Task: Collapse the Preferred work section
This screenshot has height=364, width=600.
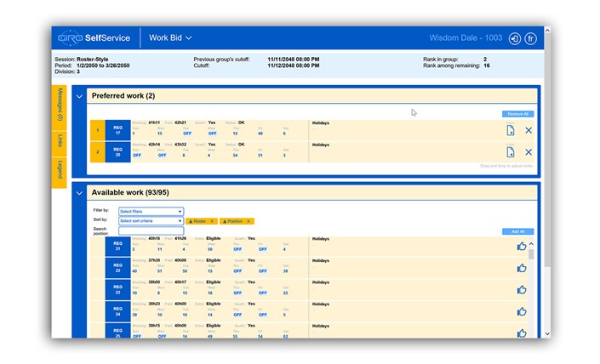Action: pos(80,96)
